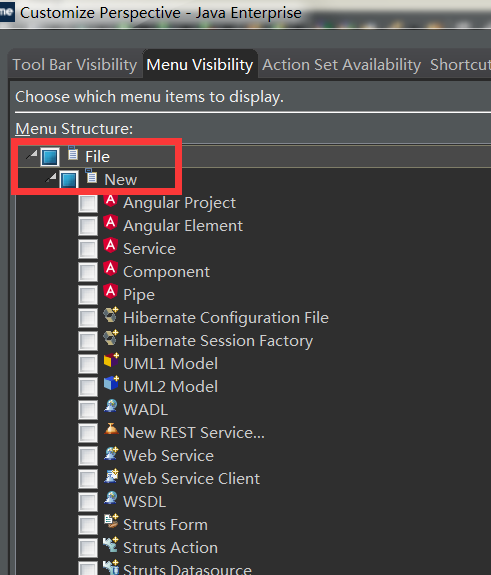Screen dimensions: 491x575
Task: Select the Hibernate Session Factory label
Action: [x=218, y=341]
